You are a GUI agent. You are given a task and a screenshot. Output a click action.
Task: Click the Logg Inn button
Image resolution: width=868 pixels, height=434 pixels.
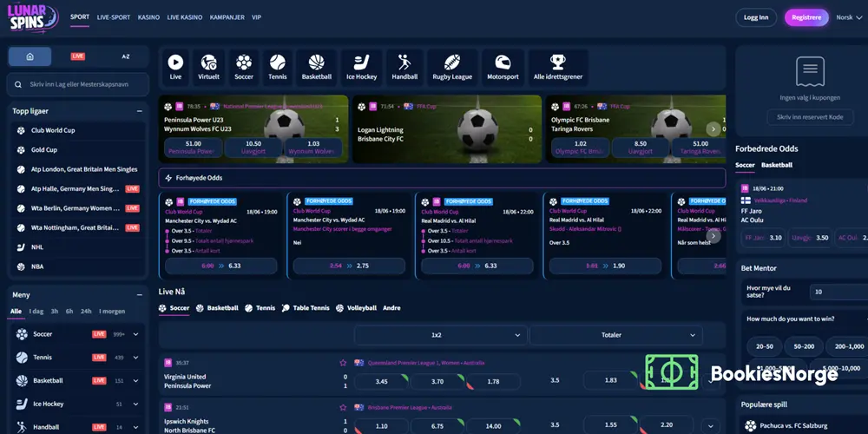[756, 17]
